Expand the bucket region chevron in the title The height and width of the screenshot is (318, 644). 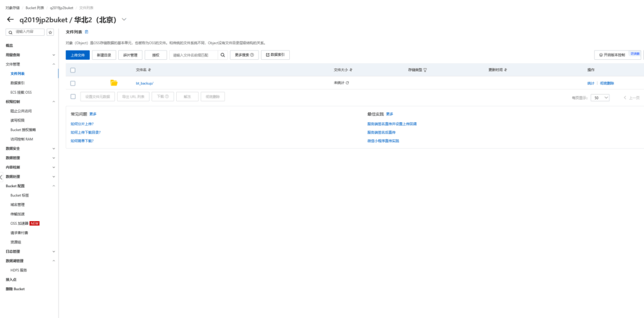123,20
